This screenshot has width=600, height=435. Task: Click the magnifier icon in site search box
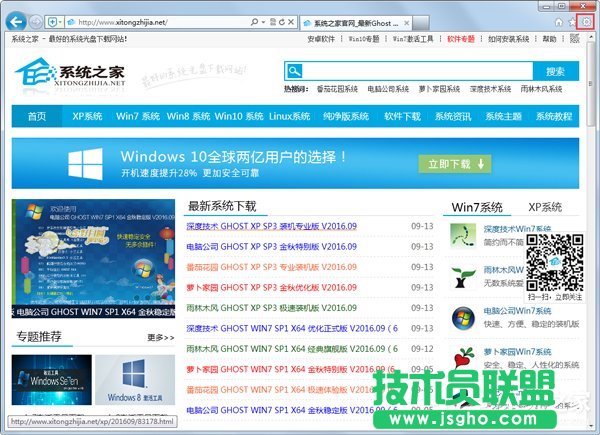295,71
